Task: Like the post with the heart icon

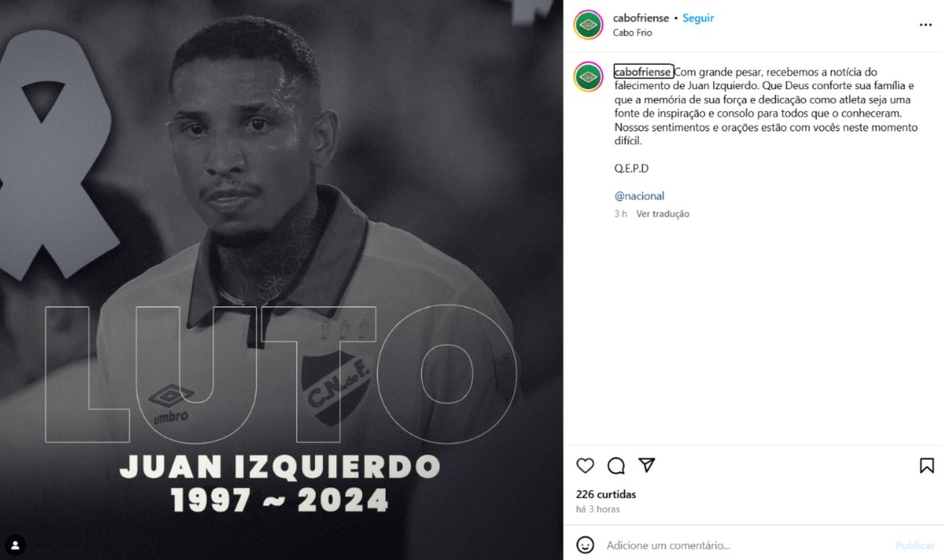Action: click(x=585, y=466)
